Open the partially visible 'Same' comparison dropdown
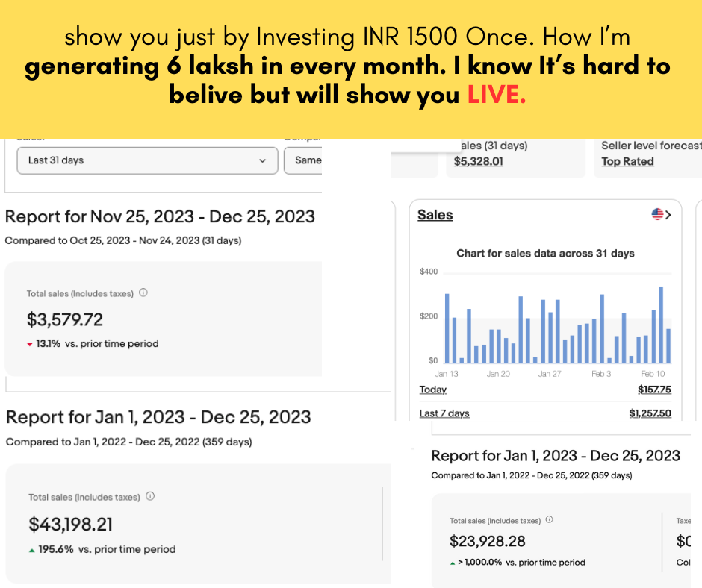 [303, 160]
